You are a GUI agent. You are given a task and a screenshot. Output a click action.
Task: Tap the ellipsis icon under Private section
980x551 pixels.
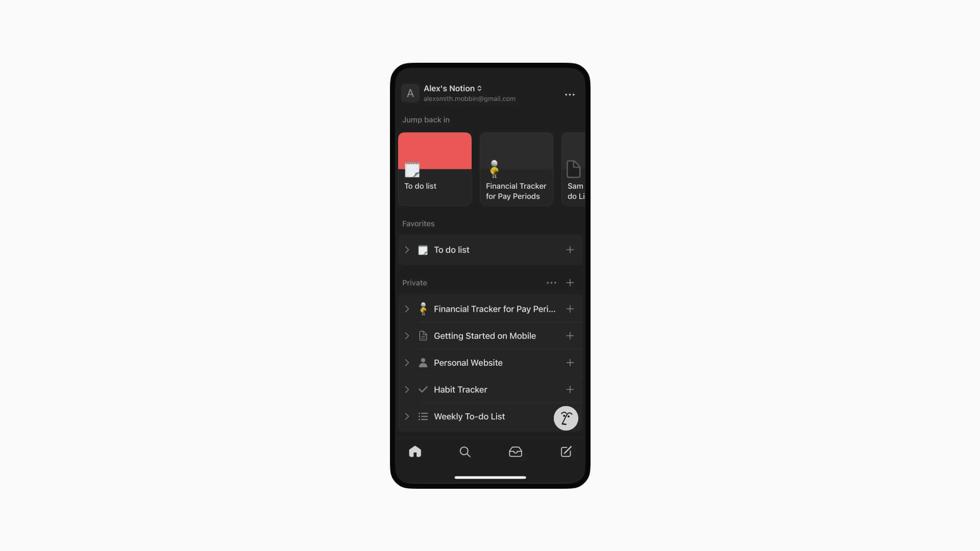tap(551, 283)
